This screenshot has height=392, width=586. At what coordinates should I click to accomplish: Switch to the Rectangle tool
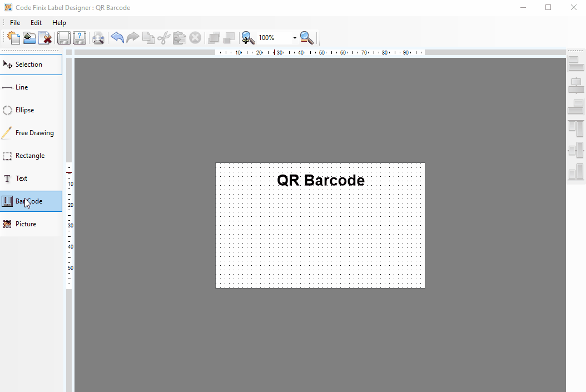click(31, 156)
